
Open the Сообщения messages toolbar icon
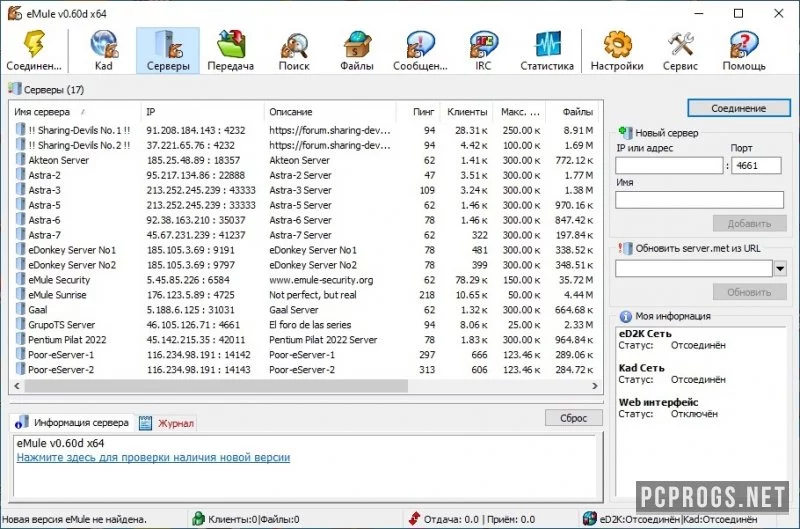coord(420,50)
